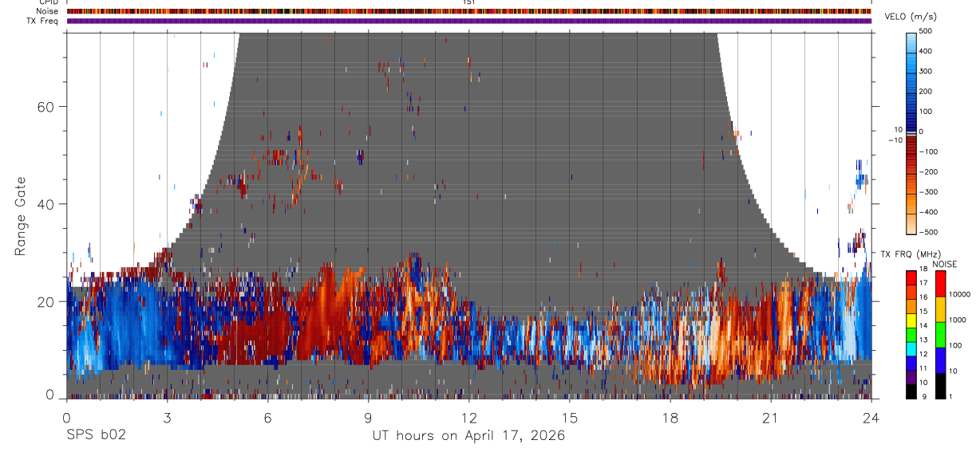Click the purple TX Freq strip above the plot
980x452 pixels.
click(469, 21)
